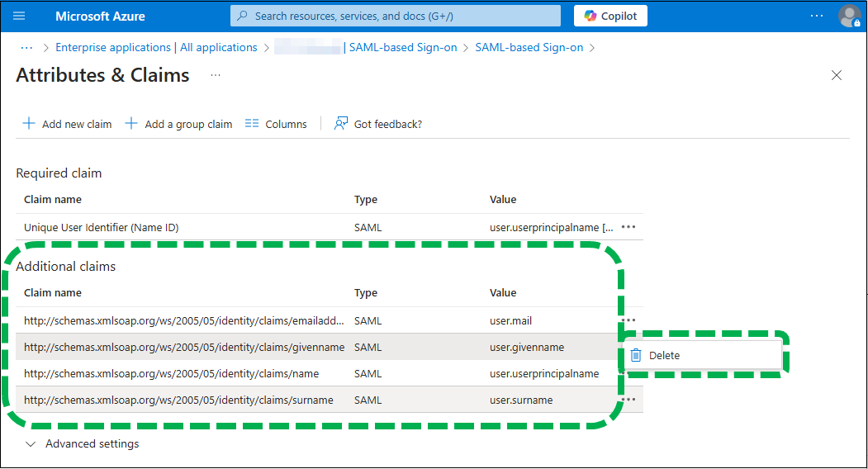Click Add a group claim
868x469 pixels.
coord(178,124)
